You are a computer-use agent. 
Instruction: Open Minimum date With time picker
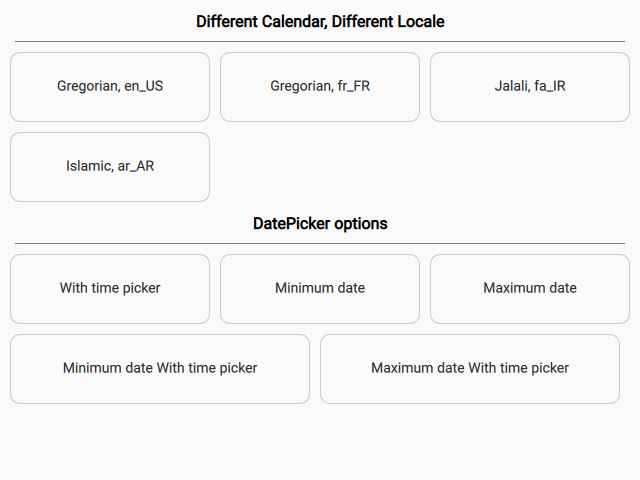160,369
